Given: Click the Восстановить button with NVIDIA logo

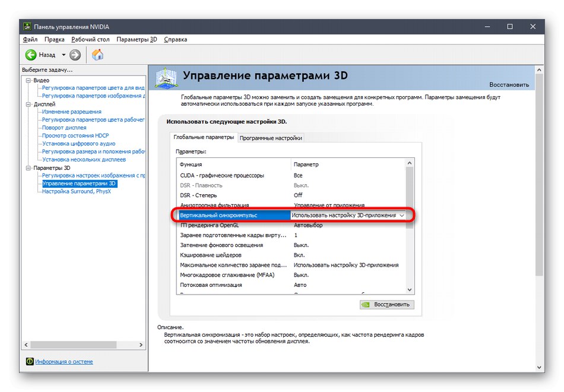Looking at the screenshot, I should (x=386, y=305).
